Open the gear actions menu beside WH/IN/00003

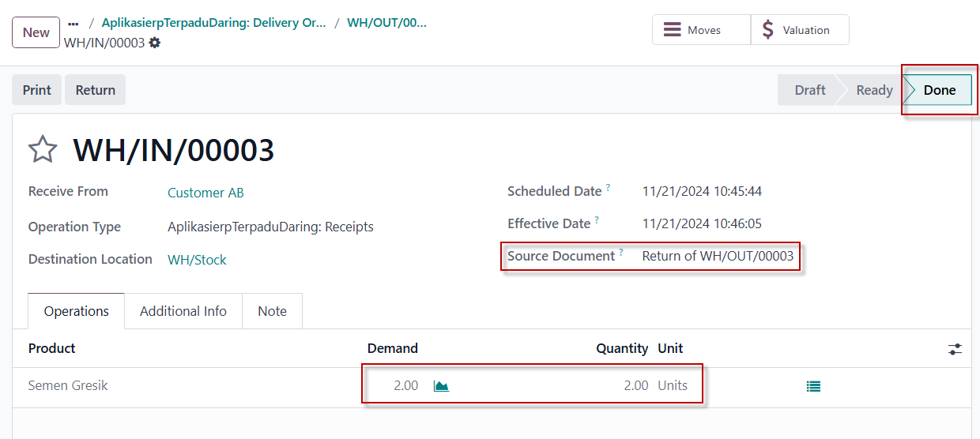(x=155, y=43)
